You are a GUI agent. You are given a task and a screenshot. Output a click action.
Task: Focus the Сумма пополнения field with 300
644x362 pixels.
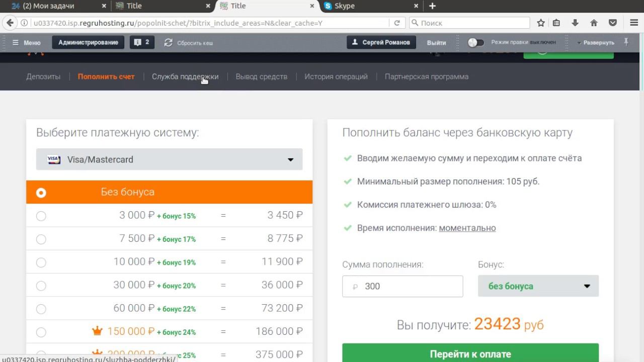[403, 286]
